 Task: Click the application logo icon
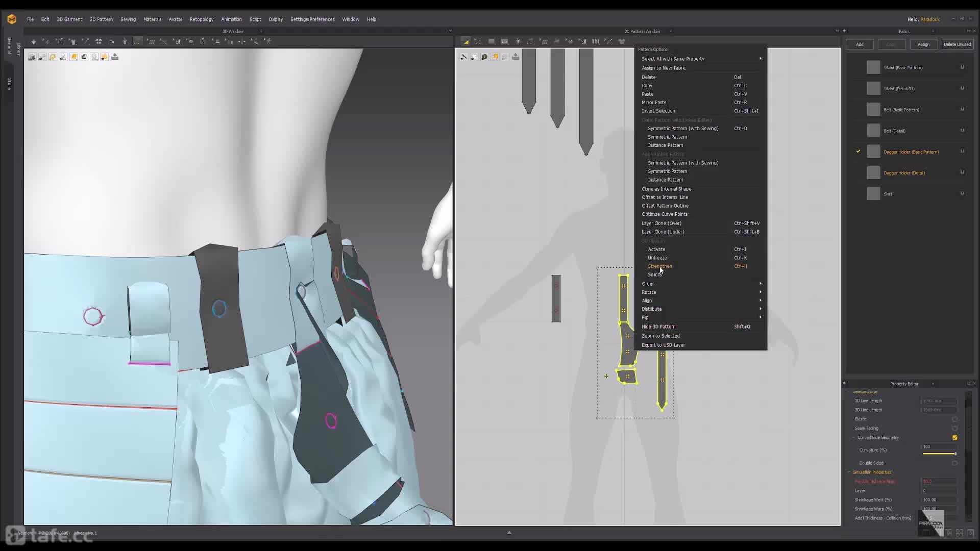coord(12,19)
